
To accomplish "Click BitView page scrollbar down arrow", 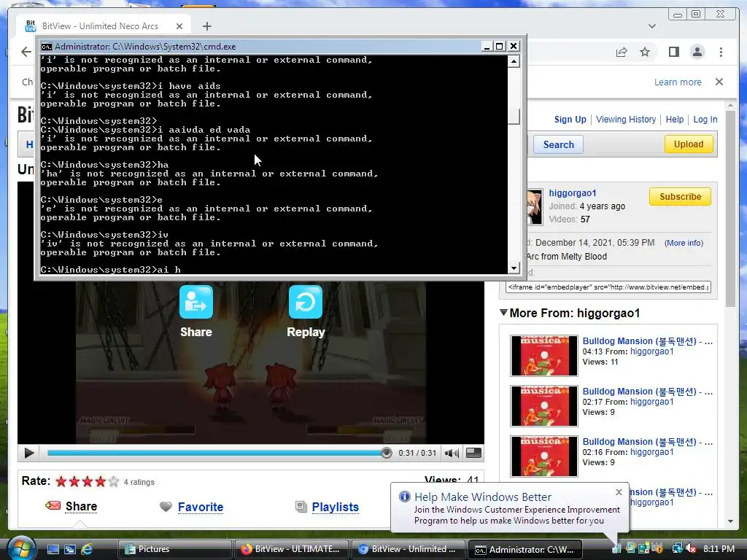I will 731,521.
